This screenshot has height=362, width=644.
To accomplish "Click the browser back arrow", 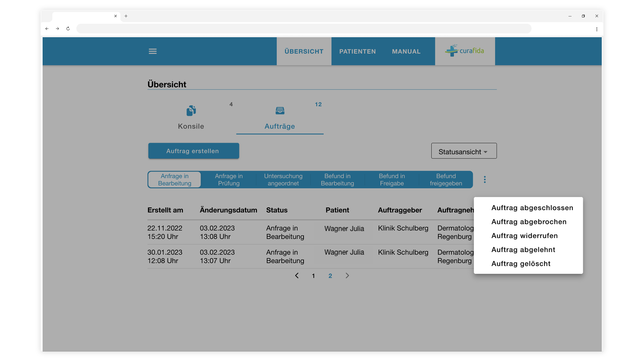I will point(47,28).
